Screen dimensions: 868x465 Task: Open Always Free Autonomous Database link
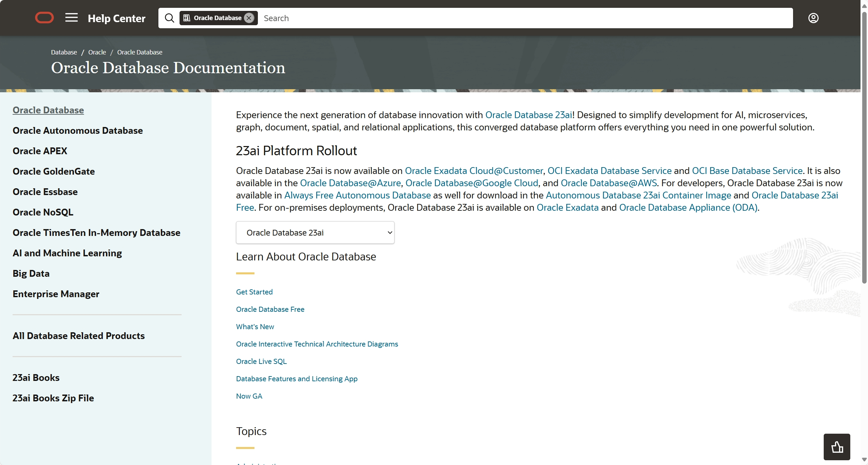tap(357, 195)
